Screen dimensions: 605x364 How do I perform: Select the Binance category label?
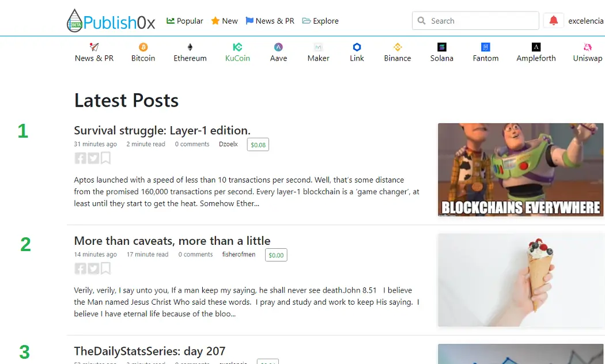click(398, 58)
